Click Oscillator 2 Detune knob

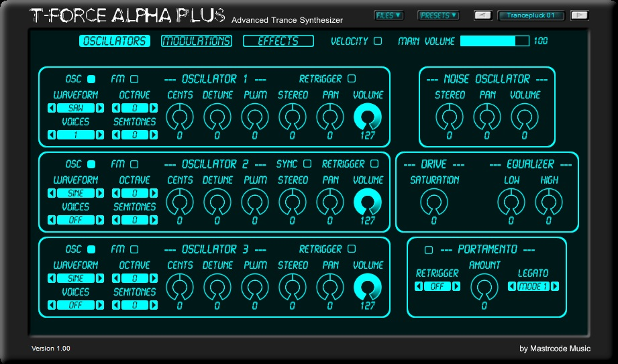tap(217, 202)
